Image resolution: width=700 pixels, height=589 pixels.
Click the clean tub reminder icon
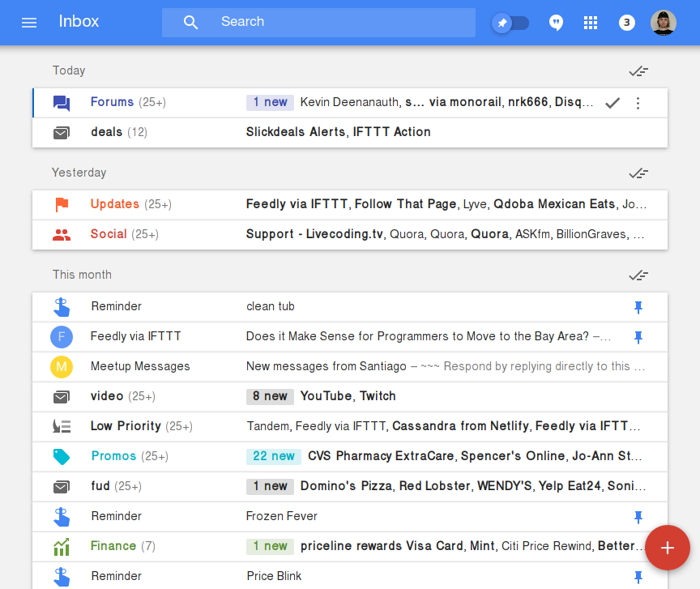pyautogui.click(x=62, y=307)
